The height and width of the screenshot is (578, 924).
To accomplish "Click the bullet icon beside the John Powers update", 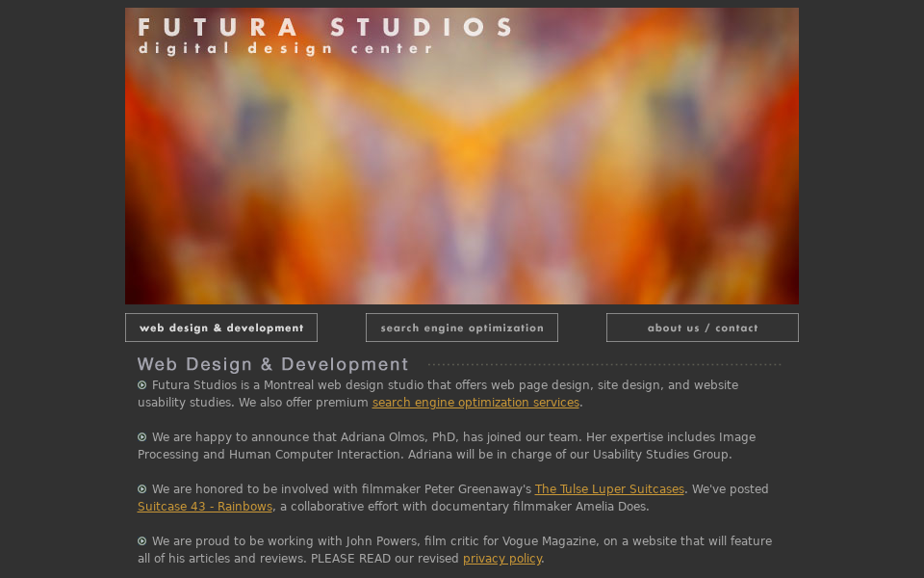I will (x=141, y=540).
